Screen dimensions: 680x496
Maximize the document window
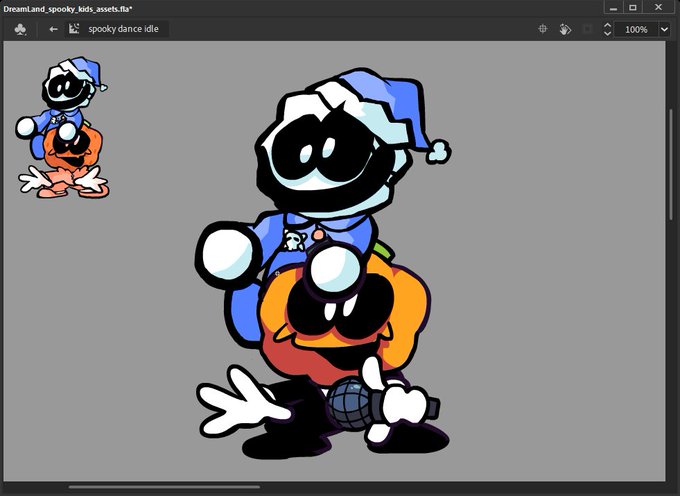(633, 7)
